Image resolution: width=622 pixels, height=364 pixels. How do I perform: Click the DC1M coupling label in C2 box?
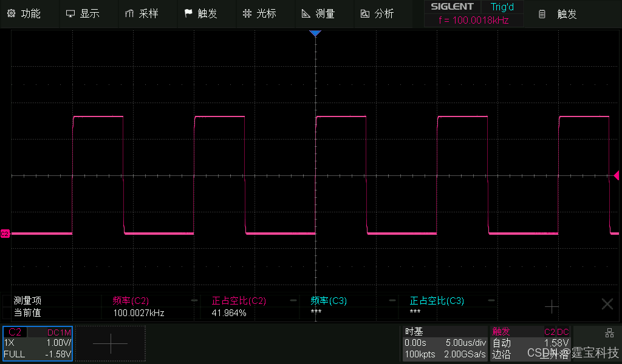59,332
